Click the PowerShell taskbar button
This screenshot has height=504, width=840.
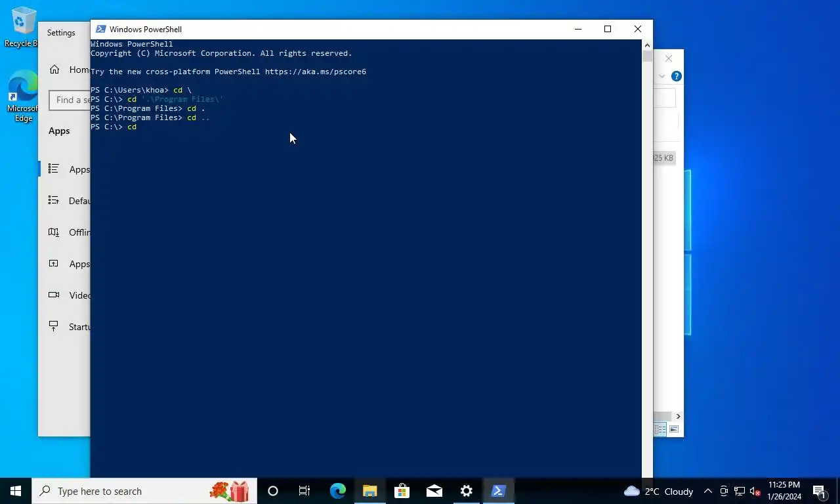(x=499, y=491)
